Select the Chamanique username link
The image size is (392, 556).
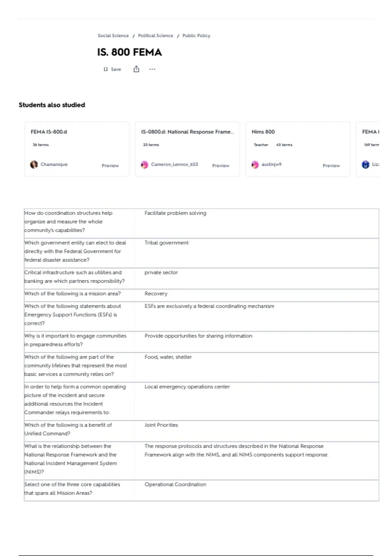click(x=54, y=164)
